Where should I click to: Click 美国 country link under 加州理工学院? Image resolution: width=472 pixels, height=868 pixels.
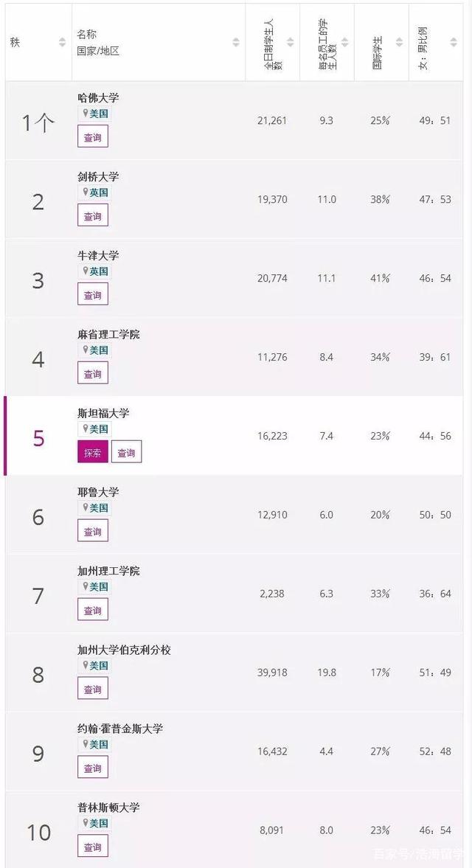point(99,587)
